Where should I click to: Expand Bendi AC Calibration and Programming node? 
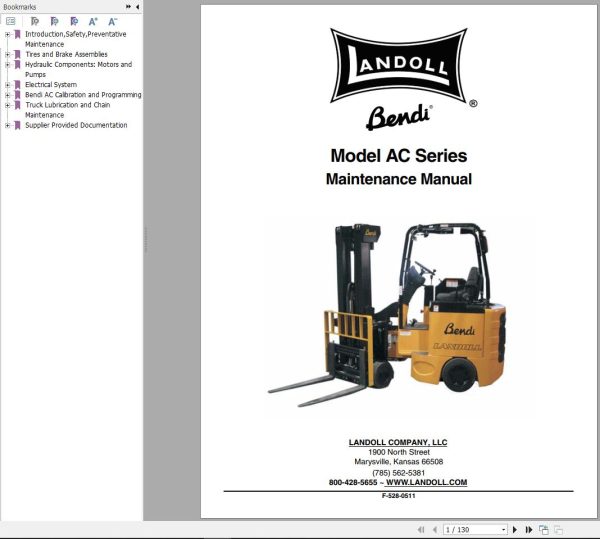(7, 95)
